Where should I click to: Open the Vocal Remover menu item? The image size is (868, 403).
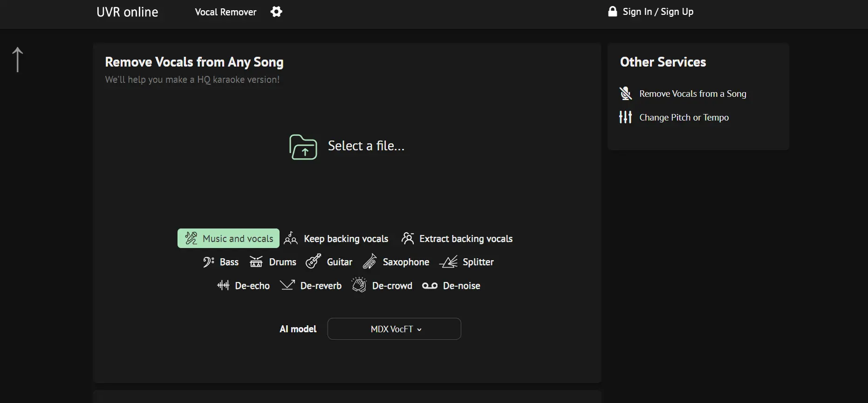226,12
